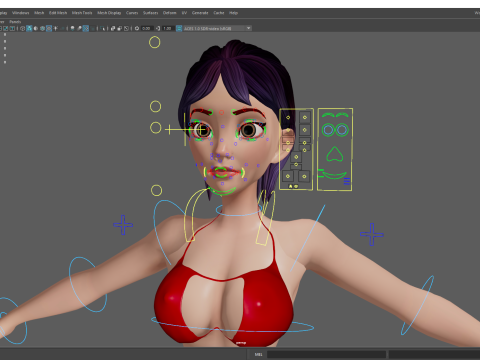The width and height of the screenshot is (480, 360).
Task: Open the Panels viewport menu
Action: (15, 22)
